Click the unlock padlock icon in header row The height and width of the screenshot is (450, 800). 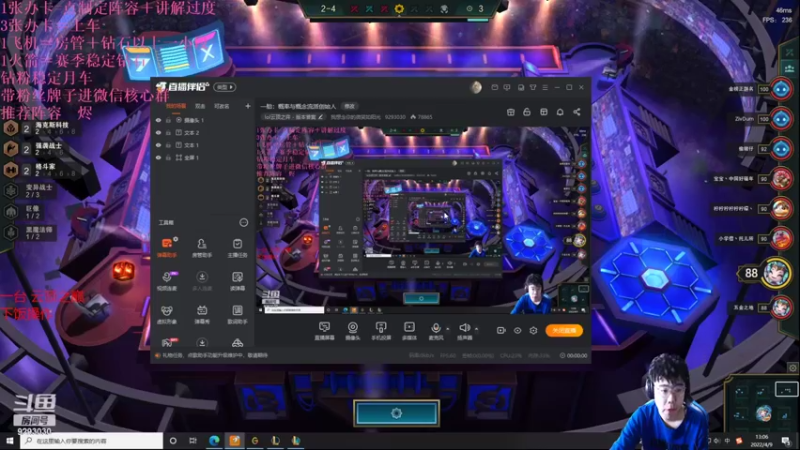527,112
